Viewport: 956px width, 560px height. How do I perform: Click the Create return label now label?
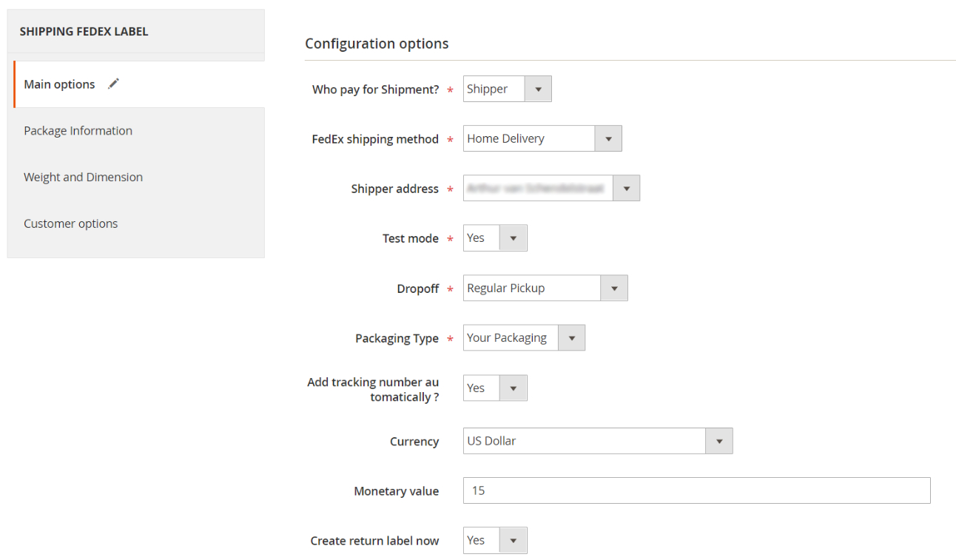pyautogui.click(x=374, y=541)
